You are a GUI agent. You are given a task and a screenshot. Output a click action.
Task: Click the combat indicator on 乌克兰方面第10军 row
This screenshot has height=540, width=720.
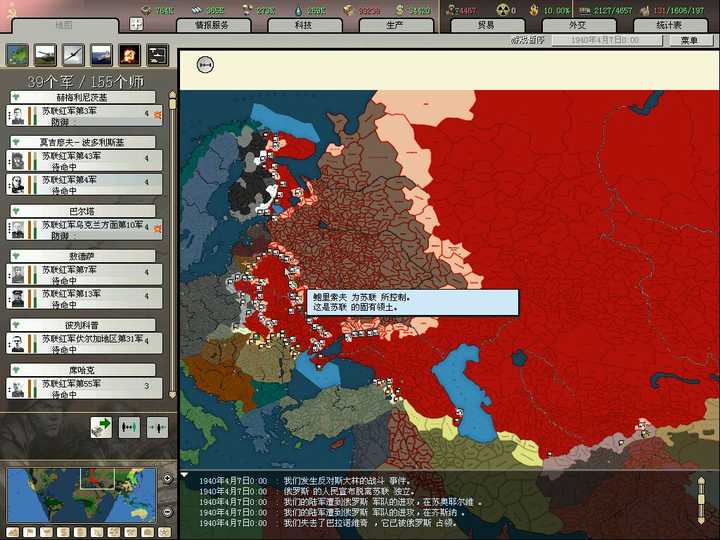158,228
